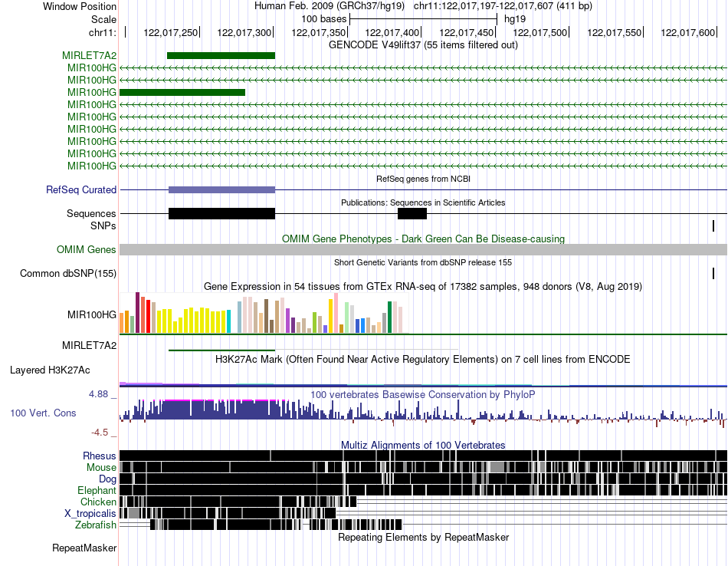Click the MIRLET7A2 label in GENCODE track
Image resolution: width=728 pixels, height=566 pixels.
[x=89, y=56]
